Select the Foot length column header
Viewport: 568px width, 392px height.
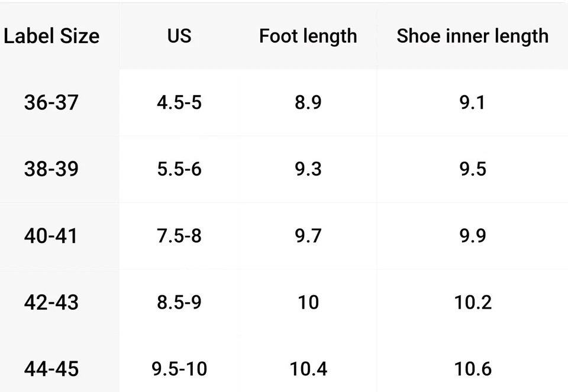[x=308, y=36]
